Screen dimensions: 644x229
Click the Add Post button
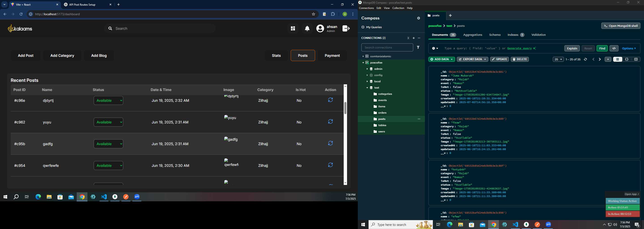(x=26, y=55)
